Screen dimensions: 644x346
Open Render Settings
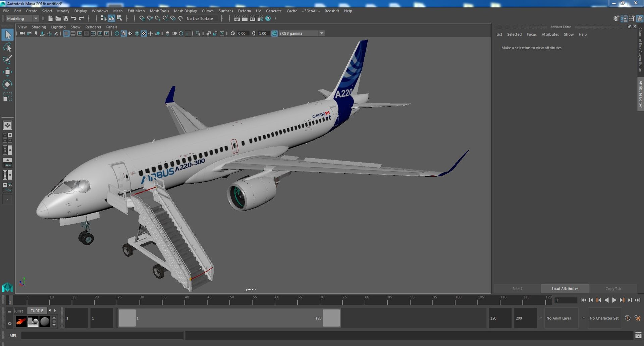pyautogui.click(x=260, y=18)
